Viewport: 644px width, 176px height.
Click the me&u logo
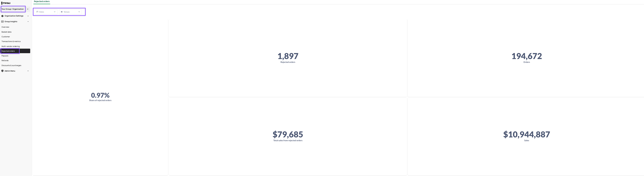pos(6,3)
